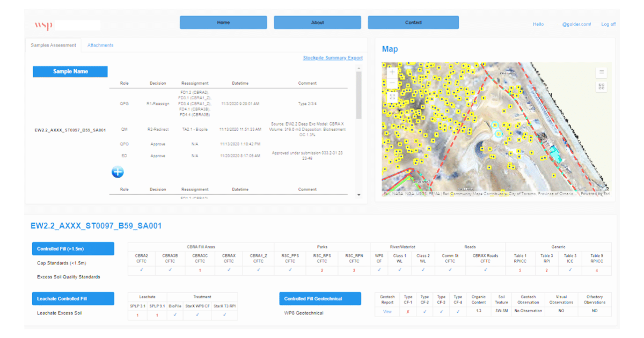Click the checkmark under CBRAX Roads CFTC
This screenshot has width=644, height=338.
pos(485,270)
